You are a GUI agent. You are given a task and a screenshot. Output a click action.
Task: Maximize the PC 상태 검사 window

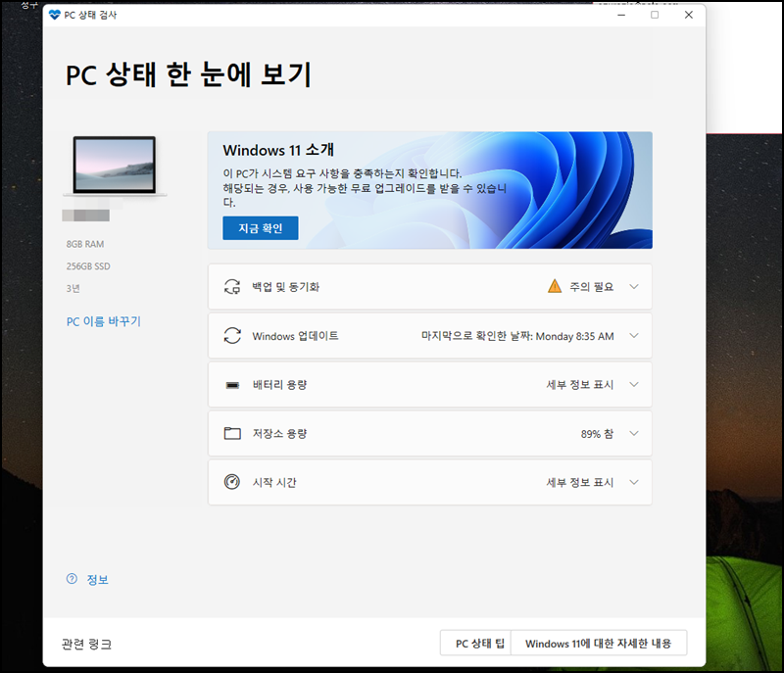(655, 15)
